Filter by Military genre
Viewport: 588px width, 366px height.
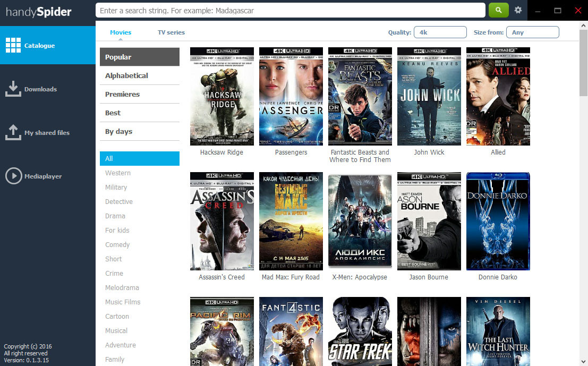click(x=116, y=187)
